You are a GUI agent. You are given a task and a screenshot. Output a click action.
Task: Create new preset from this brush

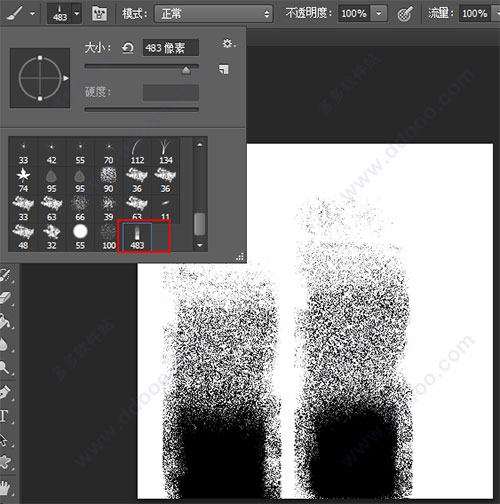[x=224, y=69]
